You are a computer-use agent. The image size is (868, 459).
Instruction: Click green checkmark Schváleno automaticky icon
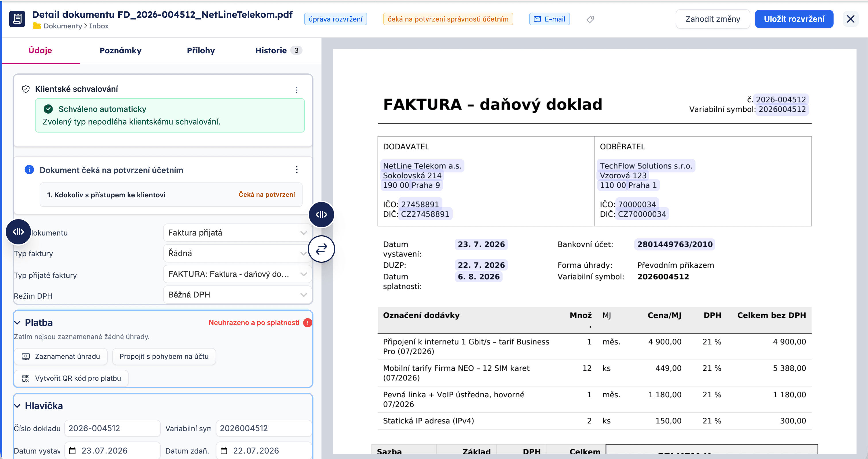pyautogui.click(x=48, y=109)
